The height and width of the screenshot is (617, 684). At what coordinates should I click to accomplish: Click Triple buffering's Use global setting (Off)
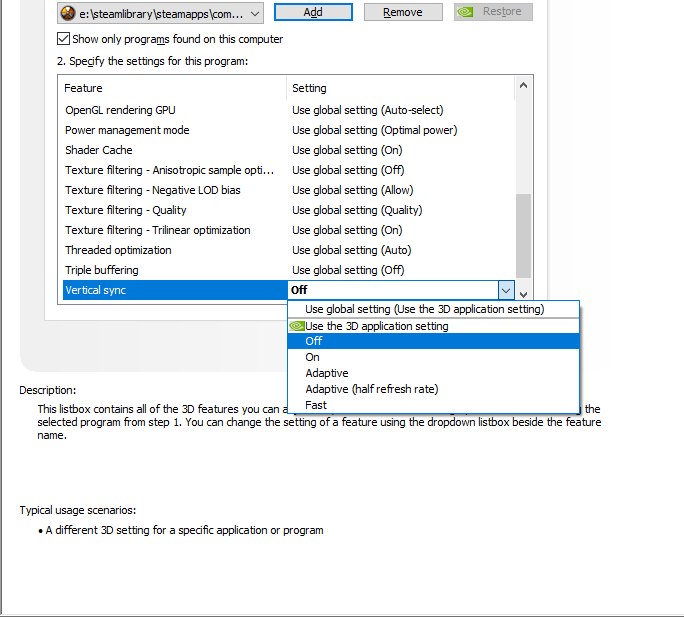pyautogui.click(x=348, y=271)
